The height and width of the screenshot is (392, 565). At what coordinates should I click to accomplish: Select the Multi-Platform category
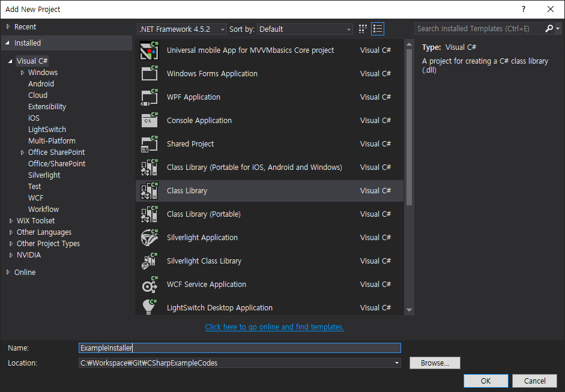pyautogui.click(x=52, y=141)
